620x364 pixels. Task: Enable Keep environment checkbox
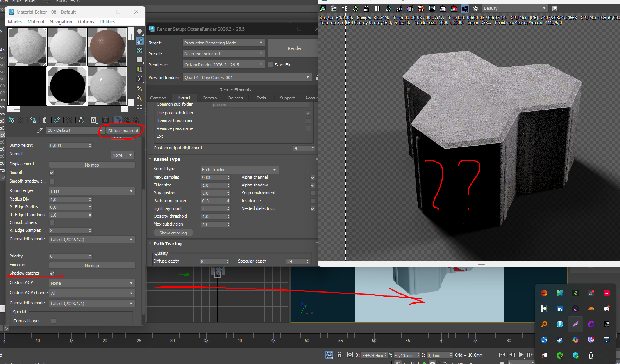pyautogui.click(x=313, y=193)
